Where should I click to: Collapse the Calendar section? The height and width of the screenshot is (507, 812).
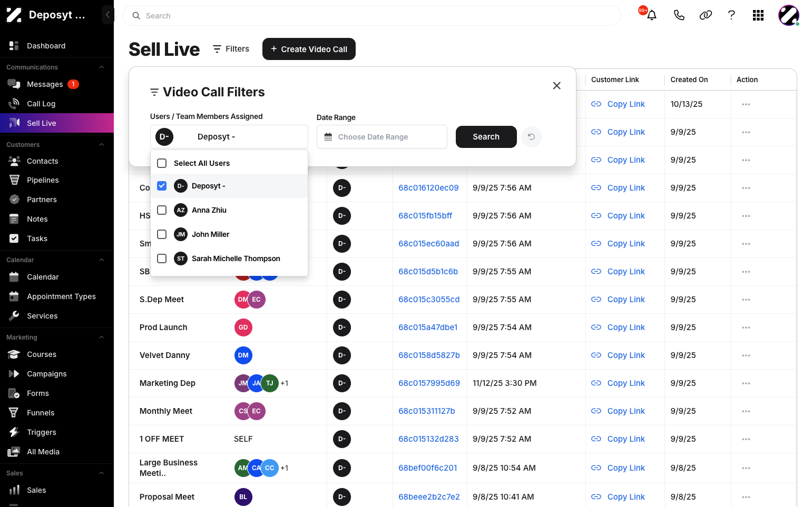click(x=102, y=260)
